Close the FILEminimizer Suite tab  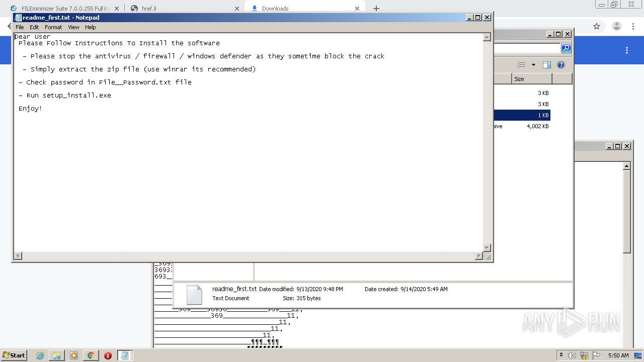(117, 9)
